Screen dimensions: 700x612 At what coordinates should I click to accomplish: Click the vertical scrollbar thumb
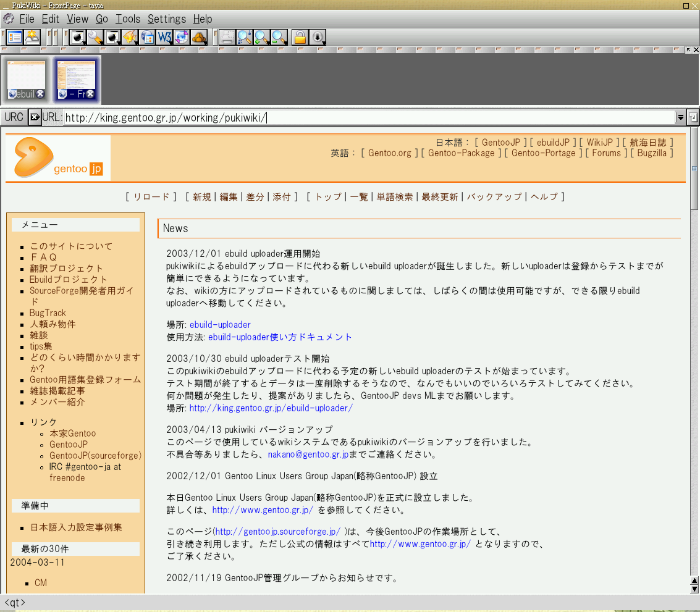[x=694, y=169]
